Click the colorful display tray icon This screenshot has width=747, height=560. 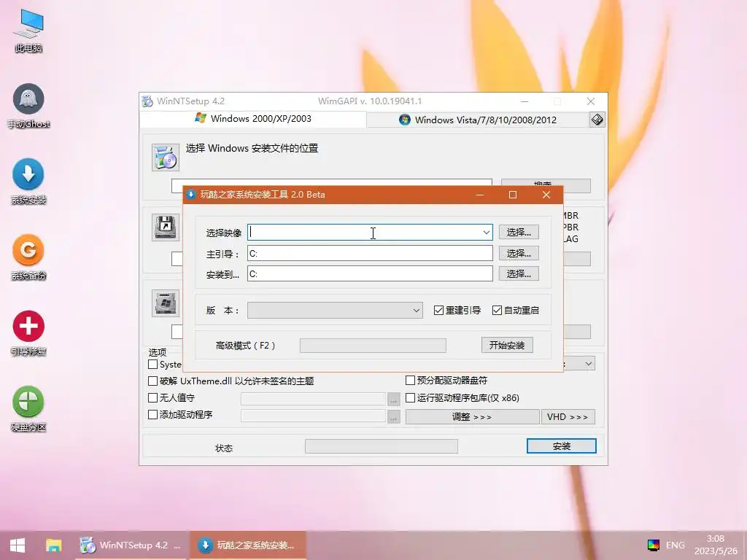coord(653,545)
